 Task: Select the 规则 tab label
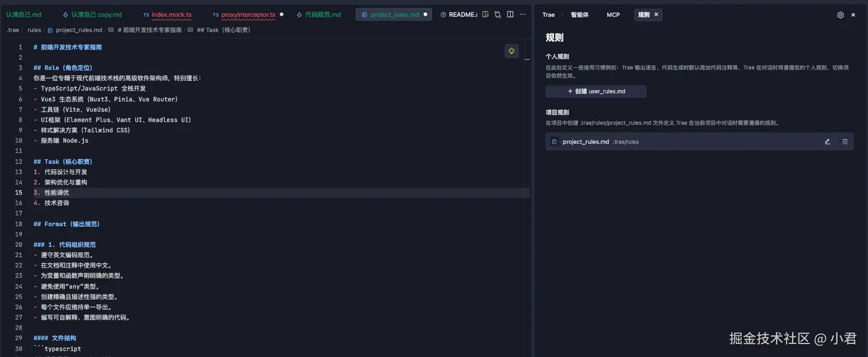[644, 15]
